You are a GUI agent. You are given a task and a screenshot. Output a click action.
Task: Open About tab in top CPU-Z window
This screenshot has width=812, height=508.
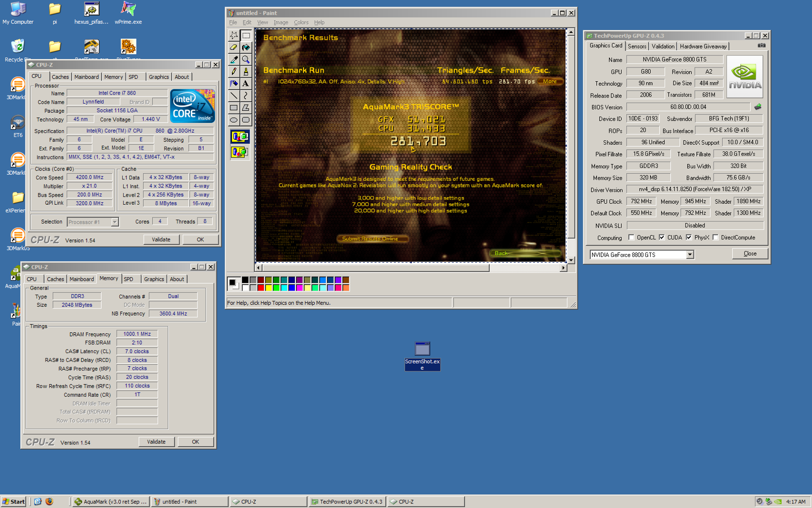(182, 77)
